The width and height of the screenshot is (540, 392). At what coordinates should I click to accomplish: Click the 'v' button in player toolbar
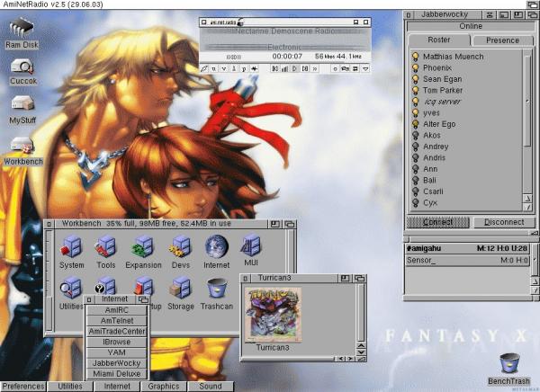coord(224,69)
